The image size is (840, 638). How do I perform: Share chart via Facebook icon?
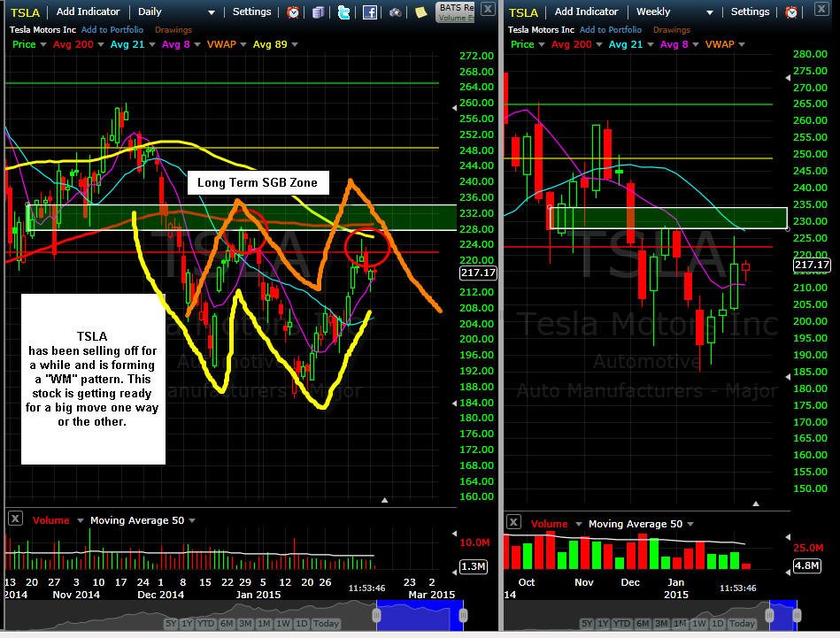click(370, 12)
